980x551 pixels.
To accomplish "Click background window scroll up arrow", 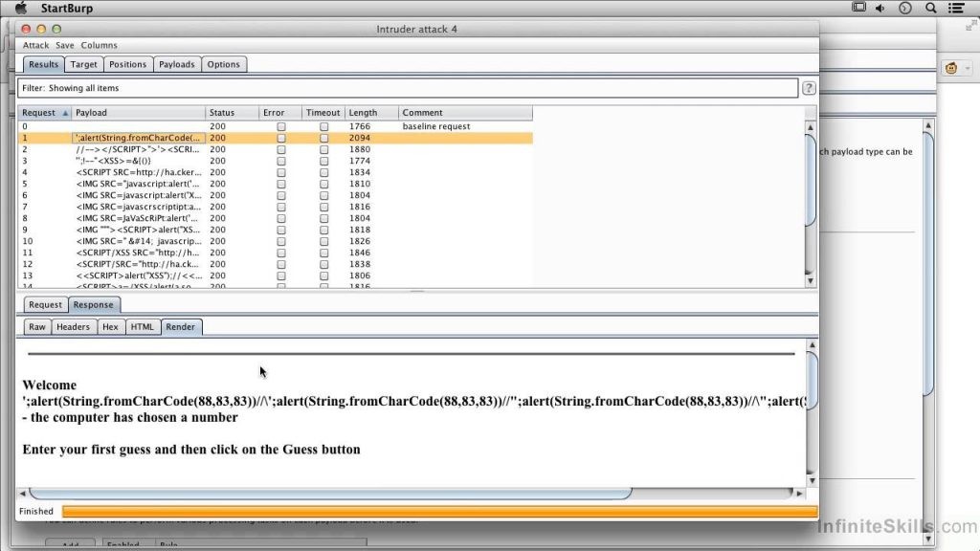I will coord(928,125).
